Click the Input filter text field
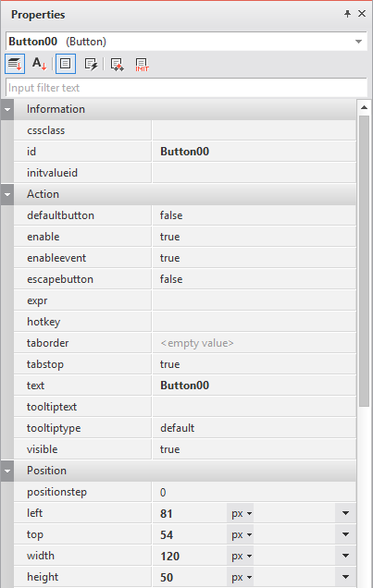 pyautogui.click(x=186, y=88)
